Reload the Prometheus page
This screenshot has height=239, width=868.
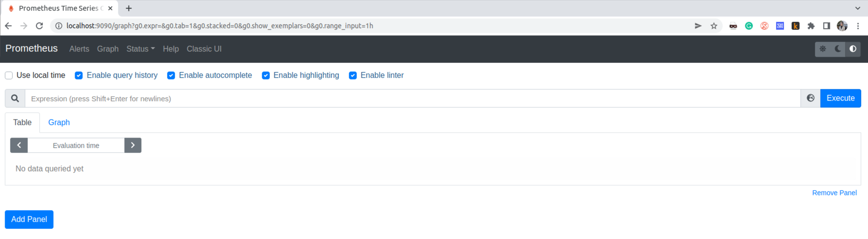[x=39, y=26]
